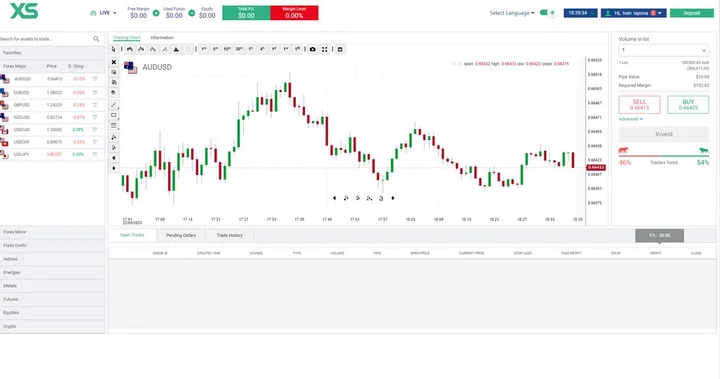Select the zoom magnifier chart tool
The height and width of the screenshot is (379, 720).
114,72
